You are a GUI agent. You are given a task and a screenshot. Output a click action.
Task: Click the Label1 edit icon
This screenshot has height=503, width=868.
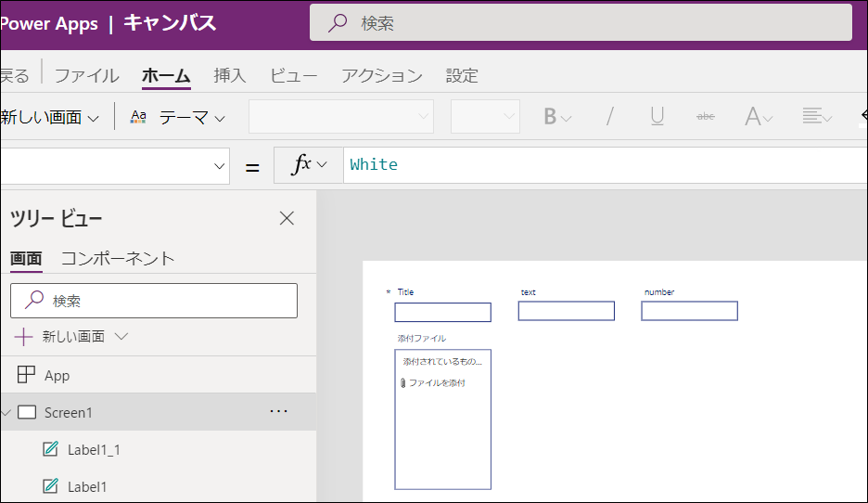coord(50,485)
